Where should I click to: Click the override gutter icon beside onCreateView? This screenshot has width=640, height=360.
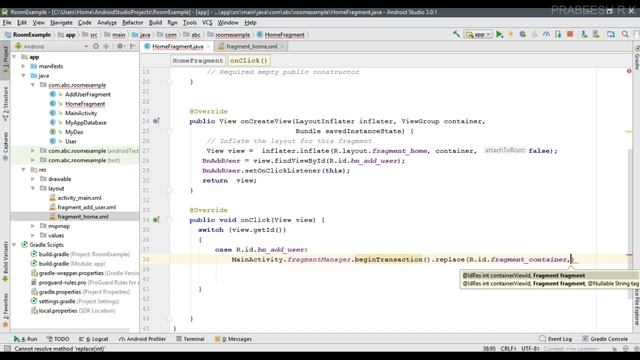click(156, 121)
